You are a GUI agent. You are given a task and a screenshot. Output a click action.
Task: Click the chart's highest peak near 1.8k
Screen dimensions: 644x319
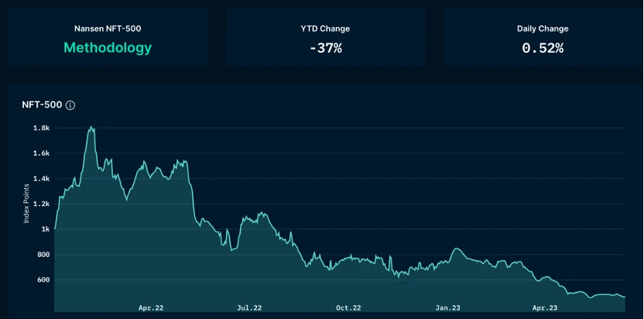91,127
